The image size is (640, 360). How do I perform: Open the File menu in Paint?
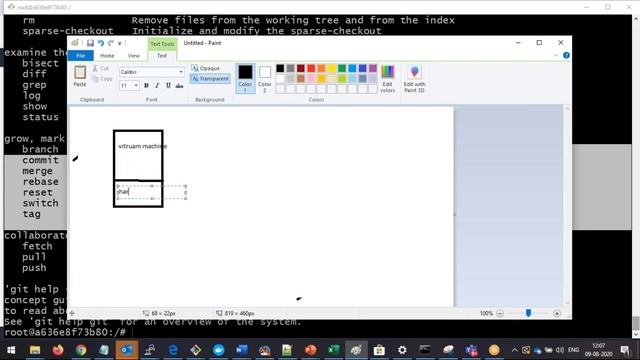click(80, 56)
